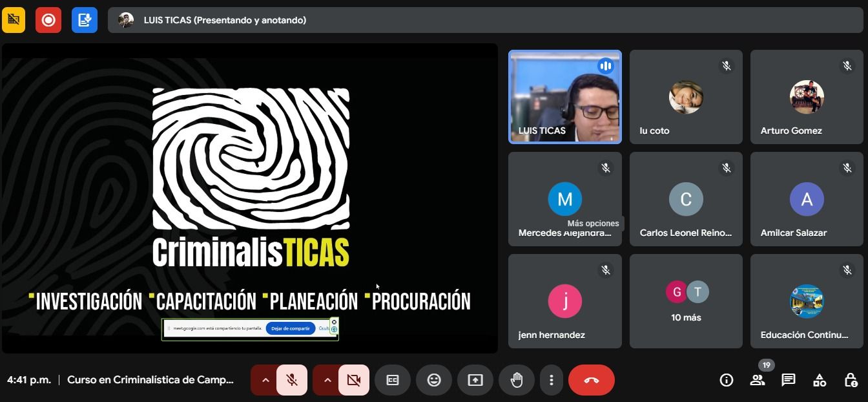This screenshot has height=402, width=868.
Task: Expand audio settings arrow beside microphone
Action: [x=265, y=380]
